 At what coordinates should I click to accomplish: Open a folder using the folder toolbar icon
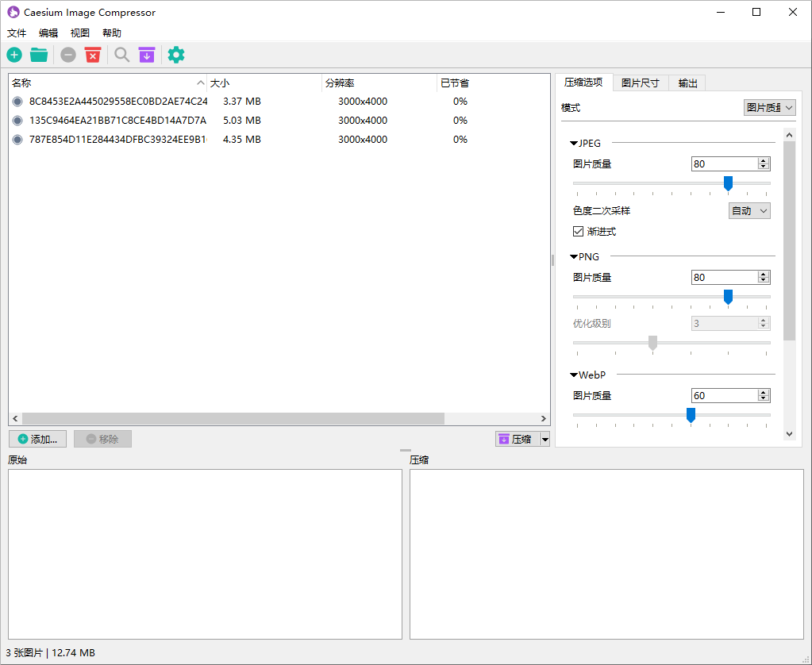[x=38, y=55]
